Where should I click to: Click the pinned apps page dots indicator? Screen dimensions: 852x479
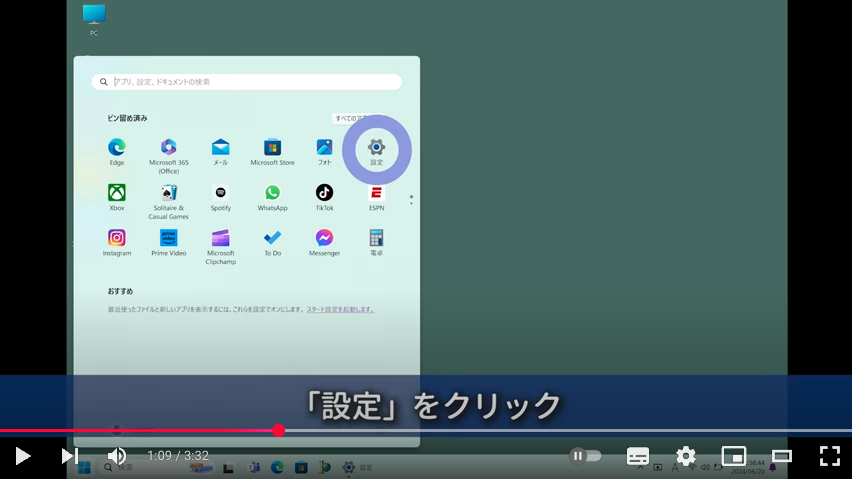coord(411,200)
